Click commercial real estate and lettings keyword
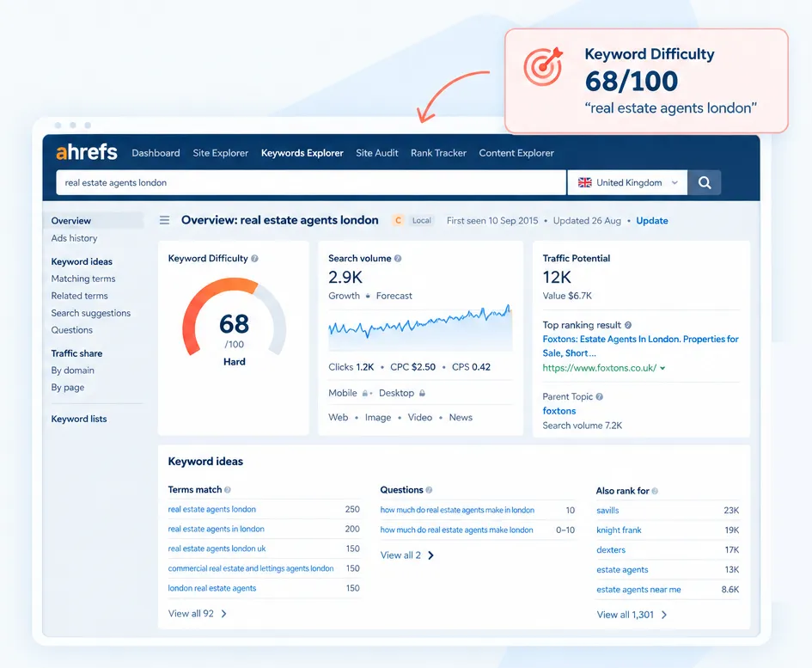812x668 pixels. pyautogui.click(x=251, y=568)
